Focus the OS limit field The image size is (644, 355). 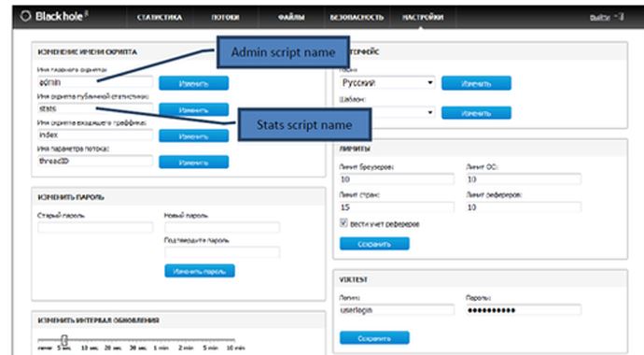point(524,179)
